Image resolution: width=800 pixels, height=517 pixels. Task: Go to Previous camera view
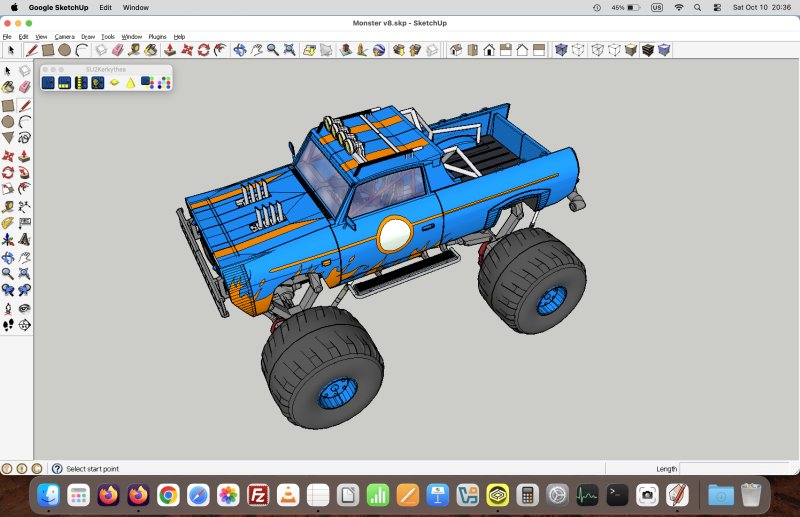point(8,290)
